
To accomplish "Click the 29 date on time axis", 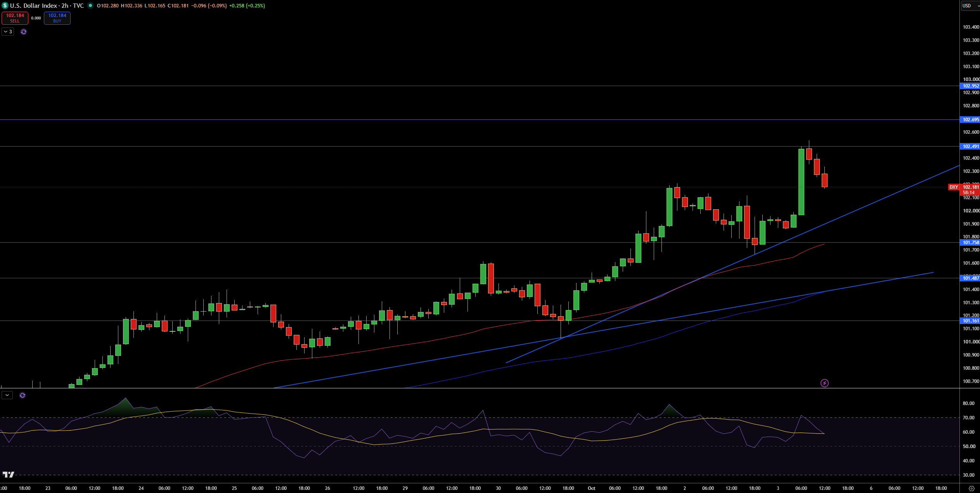I will 405,488.
